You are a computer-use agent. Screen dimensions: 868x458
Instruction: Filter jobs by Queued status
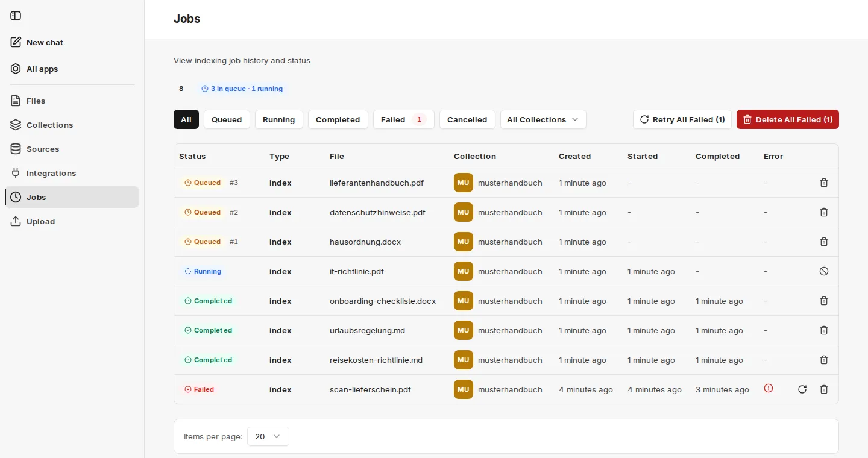227,119
